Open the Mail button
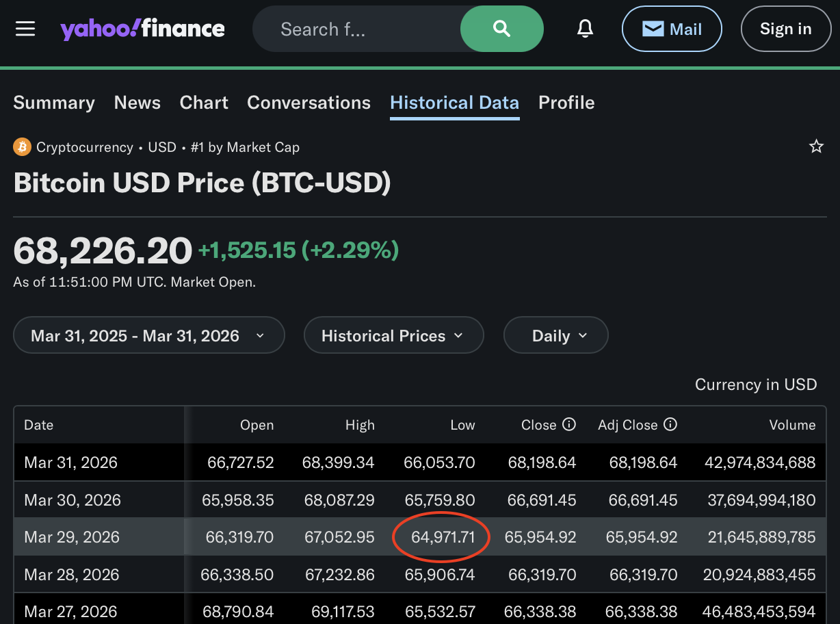This screenshot has height=624, width=840. (671, 29)
